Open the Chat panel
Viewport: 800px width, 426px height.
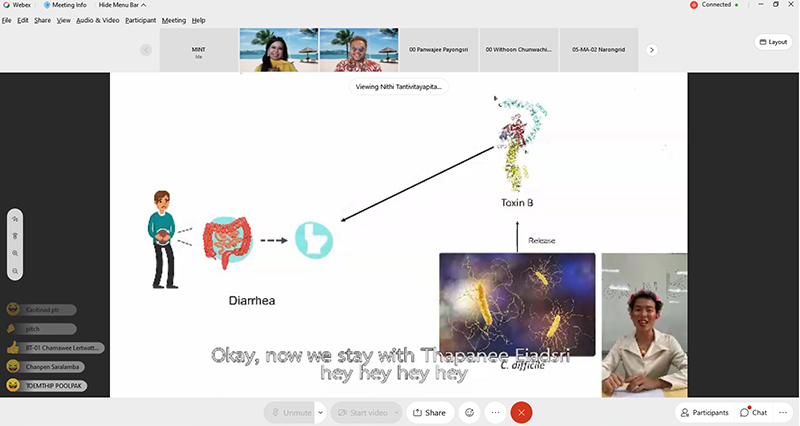click(754, 412)
